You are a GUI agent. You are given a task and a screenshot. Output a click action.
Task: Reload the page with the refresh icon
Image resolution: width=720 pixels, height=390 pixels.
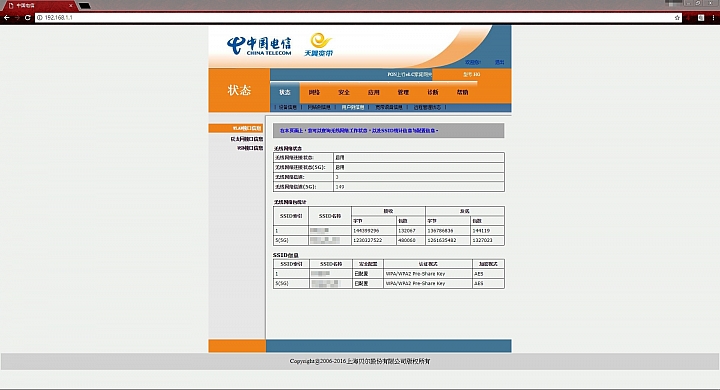[x=28, y=17]
